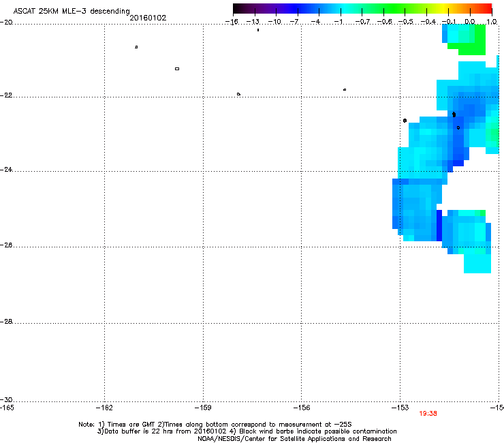Click the -165 longitude axis label
Screen dimensions: 504x443
click(x=7, y=408)
